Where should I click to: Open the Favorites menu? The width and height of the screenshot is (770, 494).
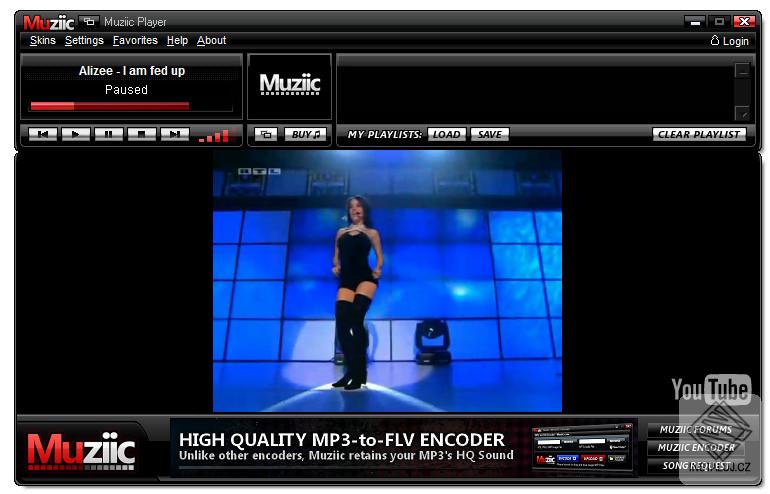(135, 40)
